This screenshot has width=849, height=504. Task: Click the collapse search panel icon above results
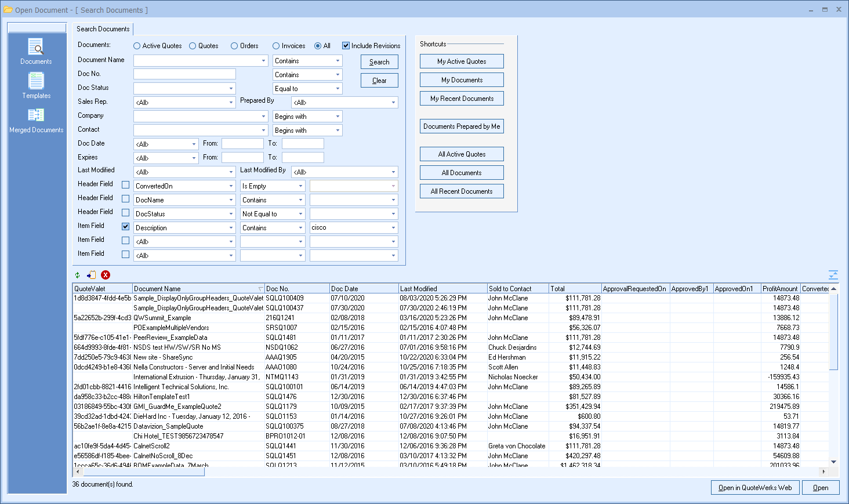[833, 275]
